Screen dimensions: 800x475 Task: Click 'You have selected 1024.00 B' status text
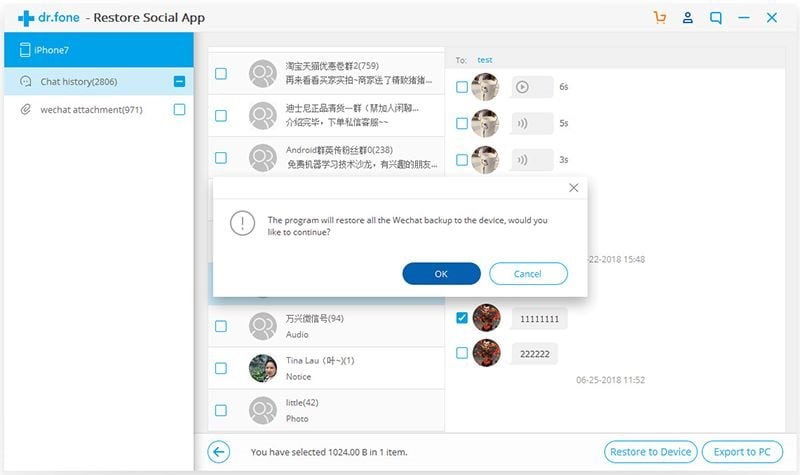329,452
